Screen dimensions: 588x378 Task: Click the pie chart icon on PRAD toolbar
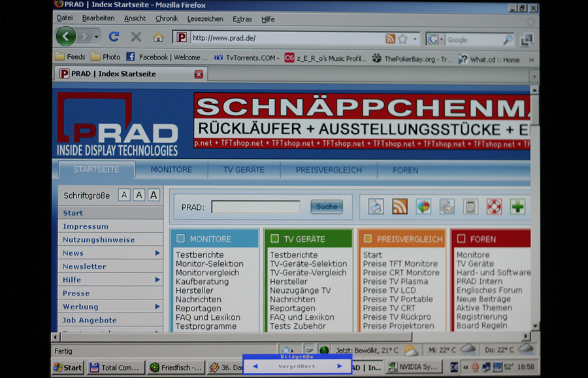coord(423,207)
